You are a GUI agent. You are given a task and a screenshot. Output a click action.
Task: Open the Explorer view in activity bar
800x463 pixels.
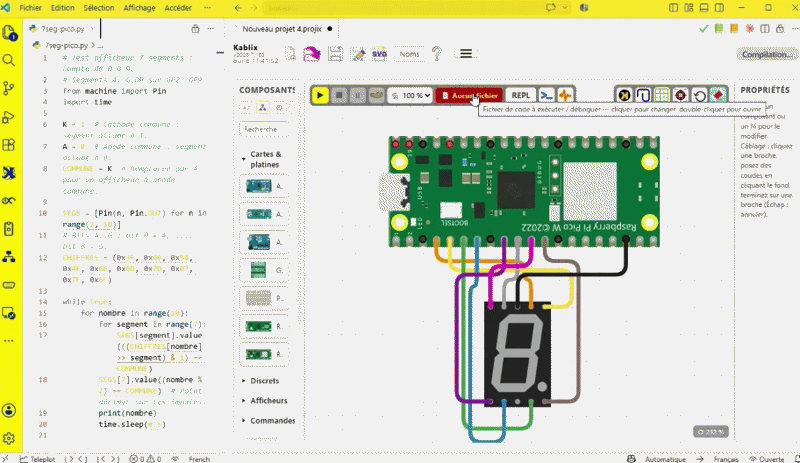tap(9, 34)
